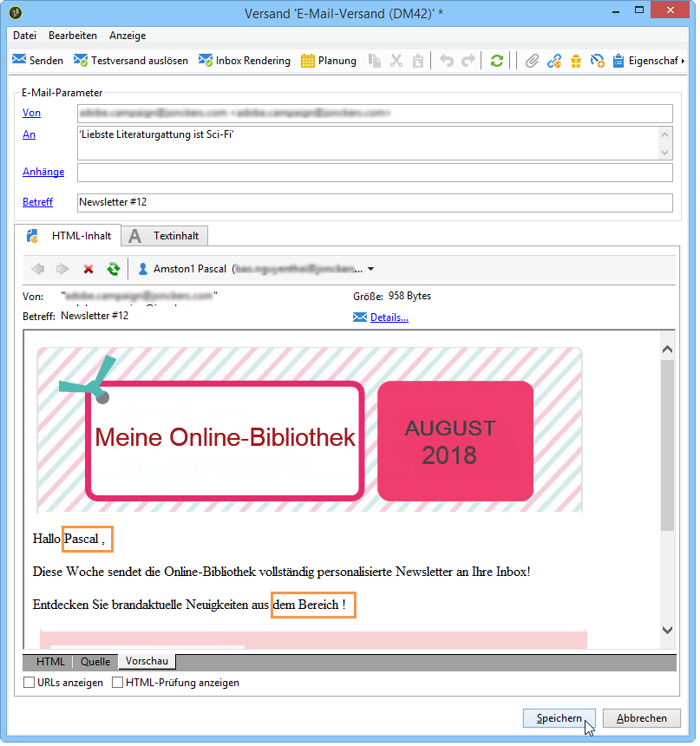Click the preview vertical scrollbar thumb
This screenshot has height=746, width=700.
pyautogui.click(x=669, y=446)
